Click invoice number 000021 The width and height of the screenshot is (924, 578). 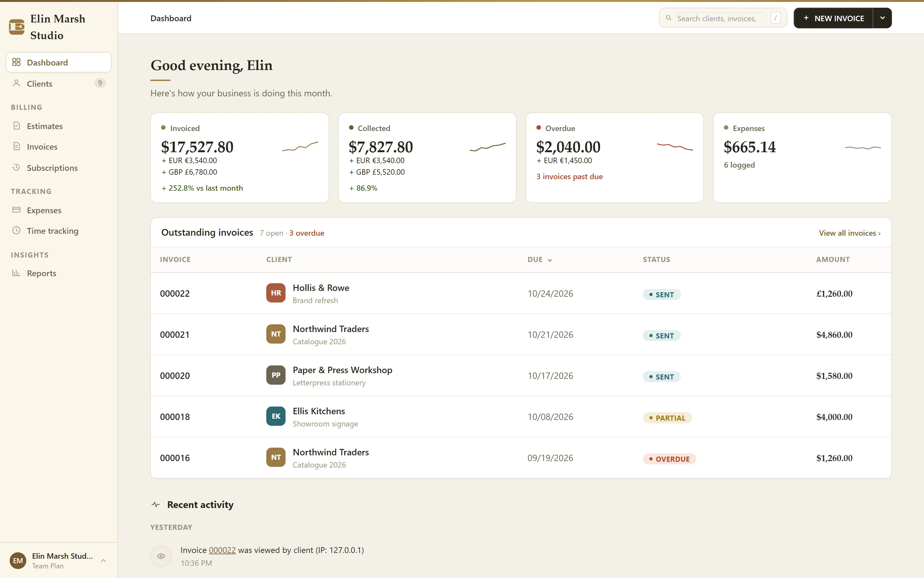[x=175, y=335]
